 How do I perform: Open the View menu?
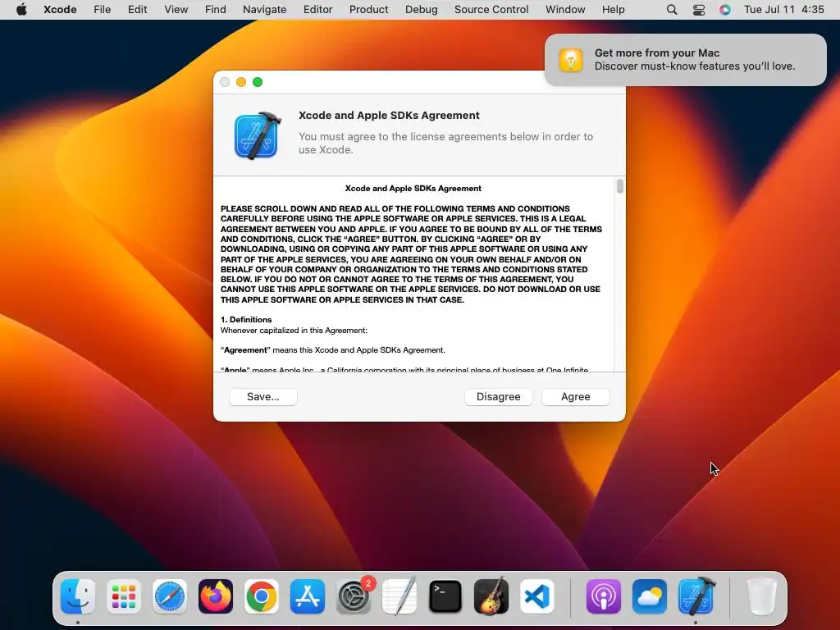[x=176, y=9]
